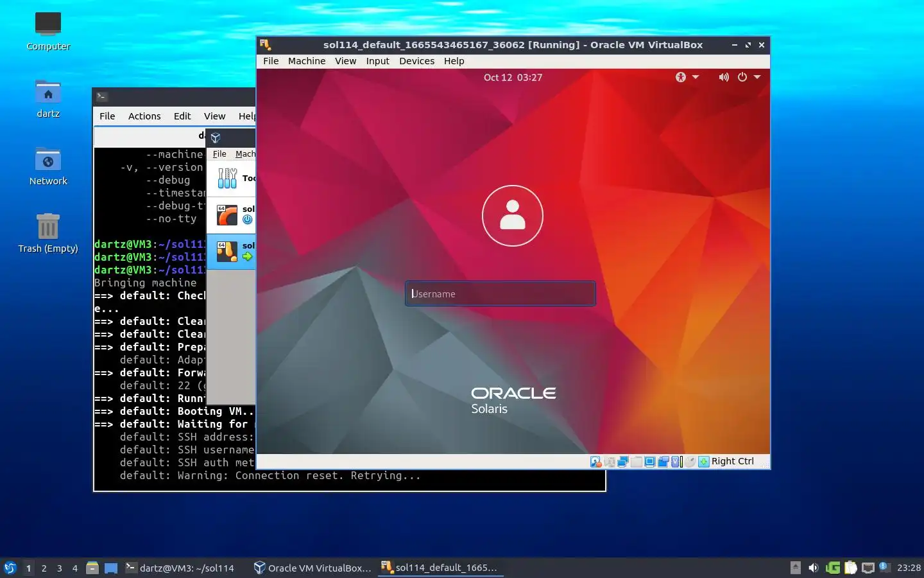The width and height of the screenshot is (924, 578).
Task: Switch to Oracle VM VirtualBox taskbar item
Action: pyautogui.click(x=312, y=568)
